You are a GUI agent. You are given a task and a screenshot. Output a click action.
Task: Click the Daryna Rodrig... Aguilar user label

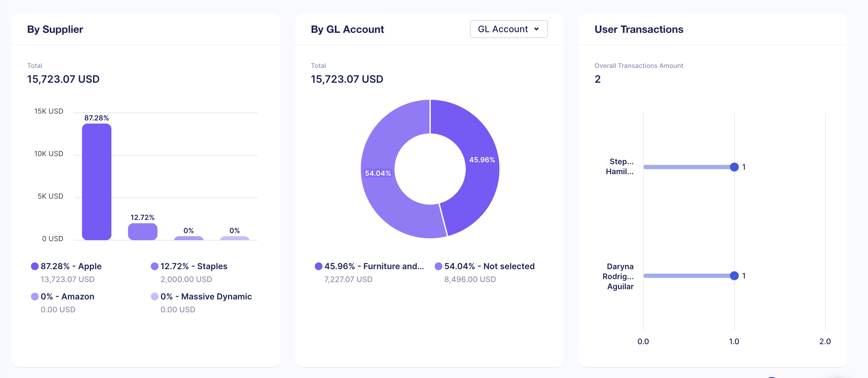click(x=619, y=276)
